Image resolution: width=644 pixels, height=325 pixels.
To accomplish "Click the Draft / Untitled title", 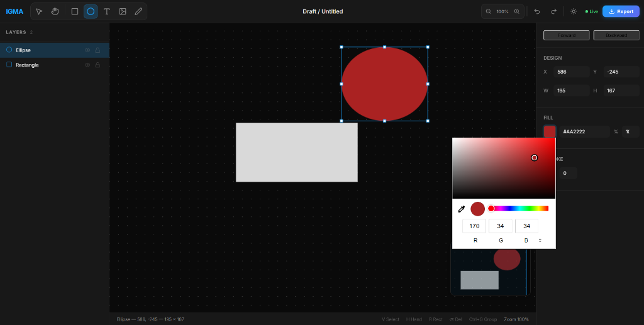I will point(323,11).
